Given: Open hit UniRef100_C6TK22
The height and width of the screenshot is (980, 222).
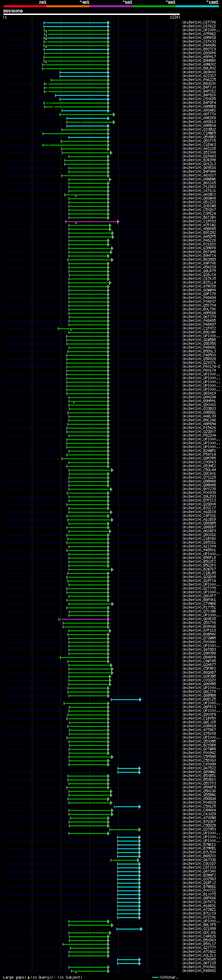Looking at the screenshot, I should coord(199,26).
